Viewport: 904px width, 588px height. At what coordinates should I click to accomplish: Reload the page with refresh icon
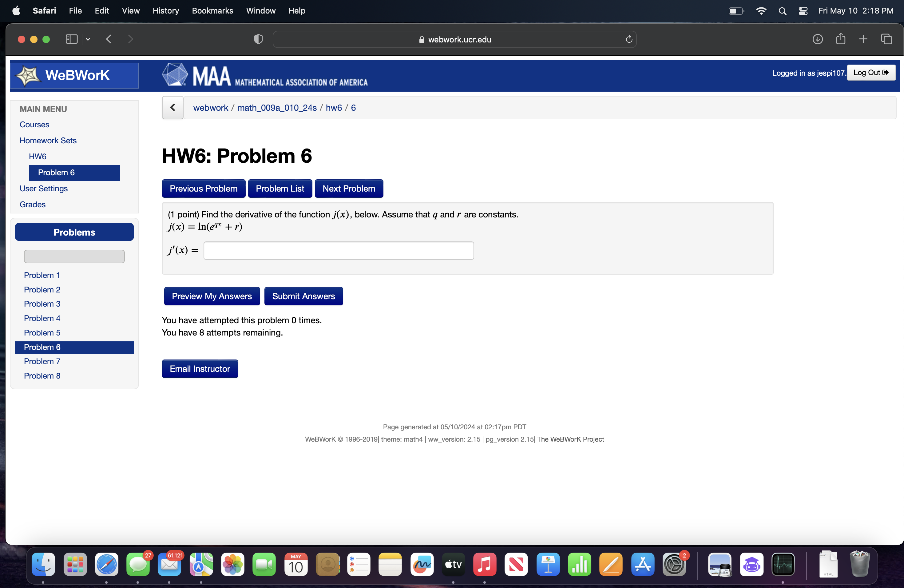coord(628,39)
